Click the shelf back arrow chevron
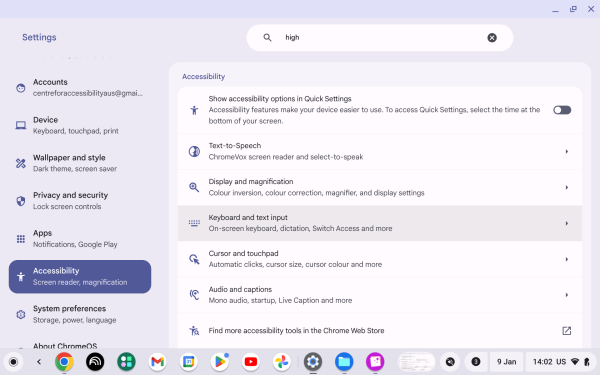Image resolution: width=600 pixels, height=375 pixels. 39,362
